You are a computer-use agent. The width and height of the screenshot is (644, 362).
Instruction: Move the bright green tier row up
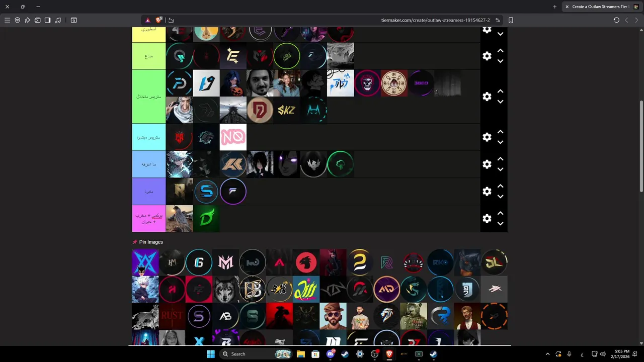coord(500,92)
